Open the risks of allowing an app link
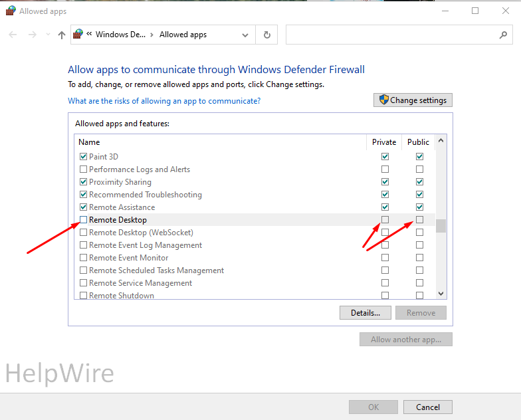The height and width of the screenshot is (420, 521). point(164,101)
